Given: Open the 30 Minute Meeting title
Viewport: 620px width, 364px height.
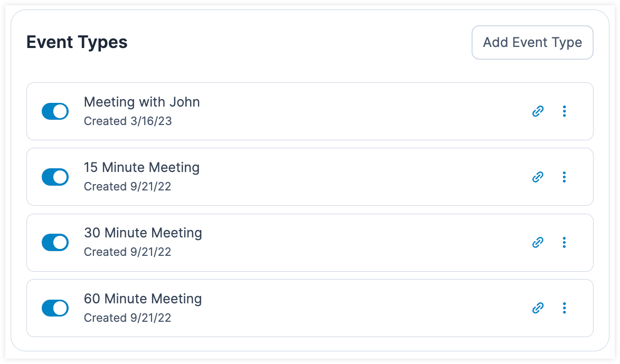Looking at the screenshot, I should (143, 233).
